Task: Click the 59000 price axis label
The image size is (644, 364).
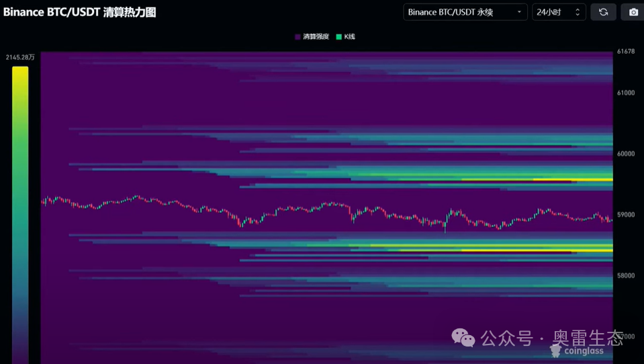Action: (625, 214)
